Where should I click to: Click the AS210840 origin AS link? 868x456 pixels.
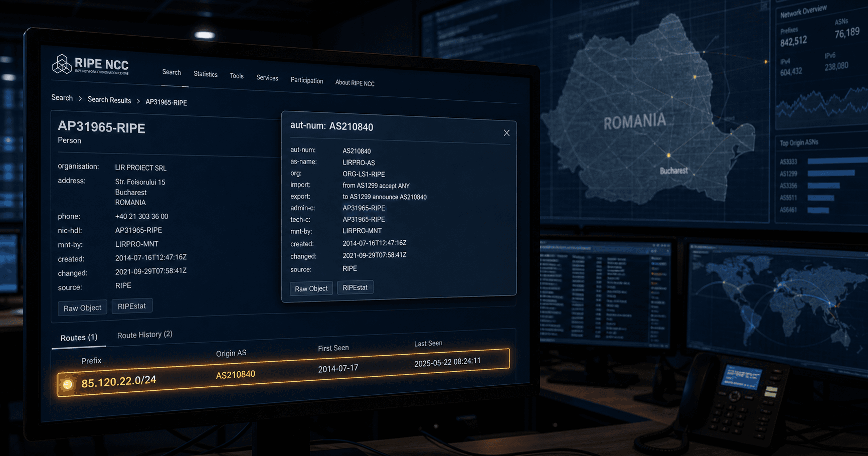(235, 375)
